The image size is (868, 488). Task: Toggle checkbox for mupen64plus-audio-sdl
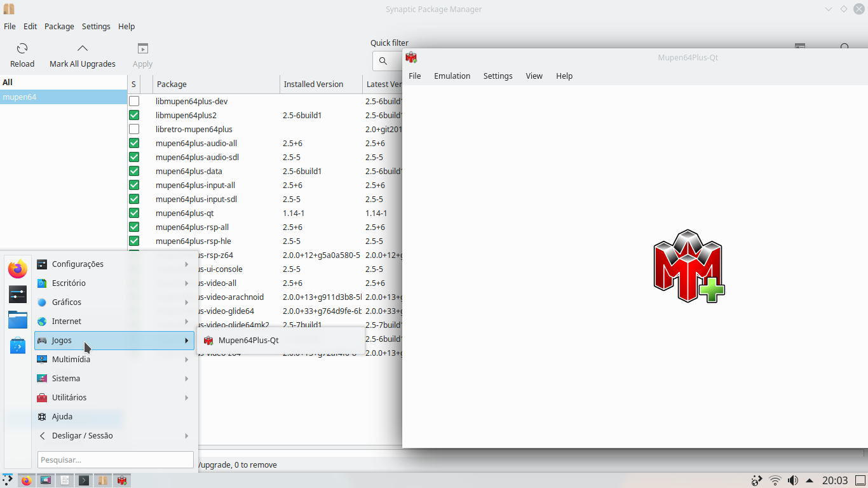point(134,157)
